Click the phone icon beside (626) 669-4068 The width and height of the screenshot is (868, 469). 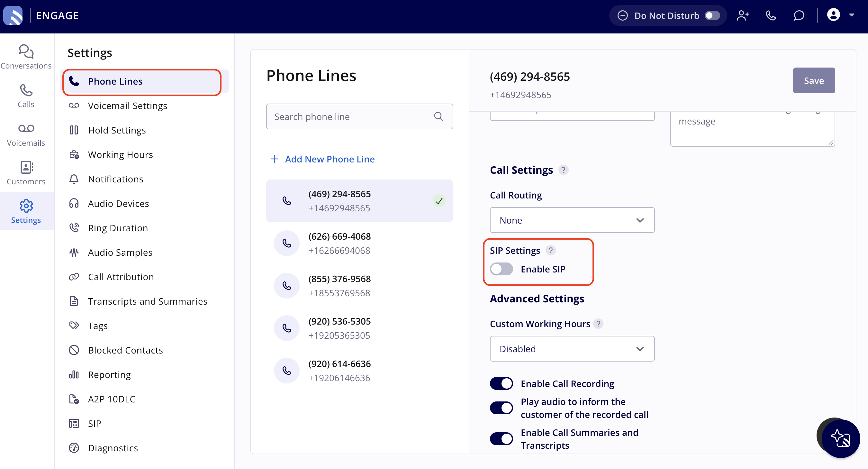point(287,243)
